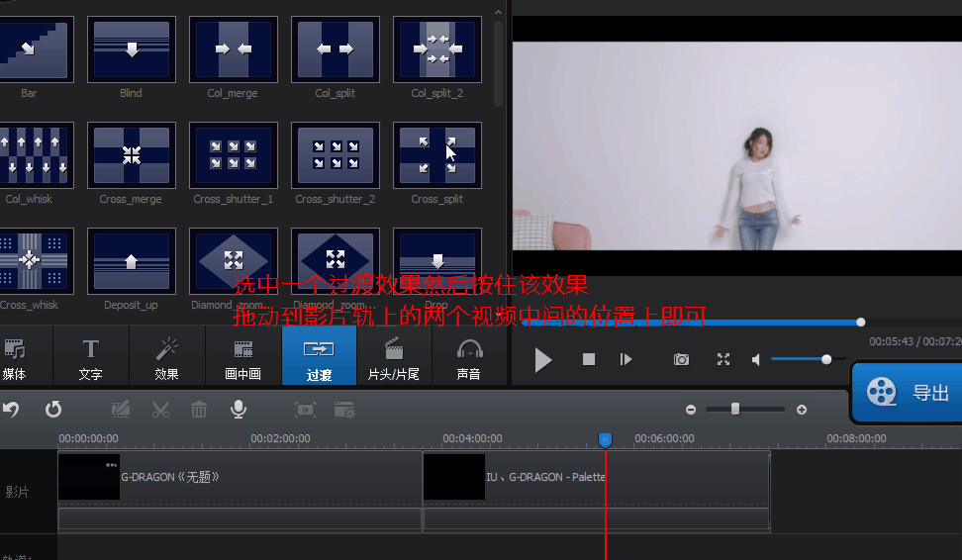Redo the last action
This screenshot has width=962, height=560.
[53, 409]
